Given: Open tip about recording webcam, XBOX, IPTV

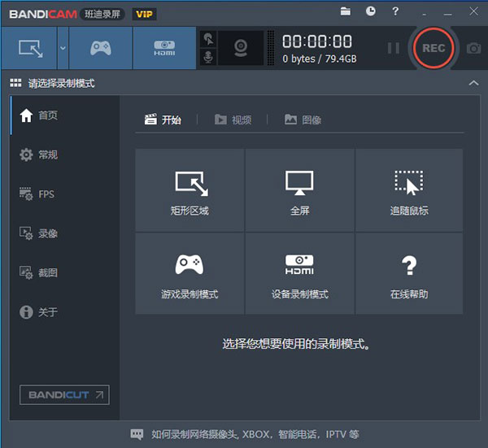Looking at the screenshot, I should [x=245, y=434].
